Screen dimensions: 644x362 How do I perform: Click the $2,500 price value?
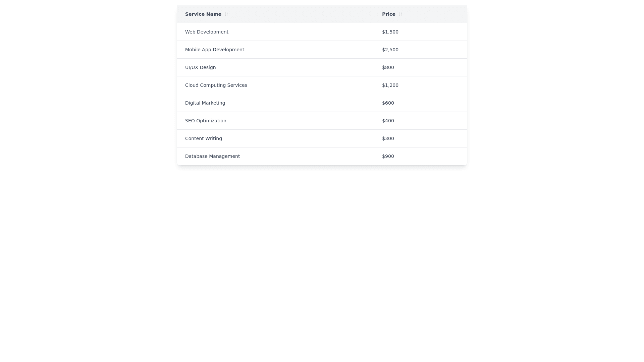pos(390,50)
